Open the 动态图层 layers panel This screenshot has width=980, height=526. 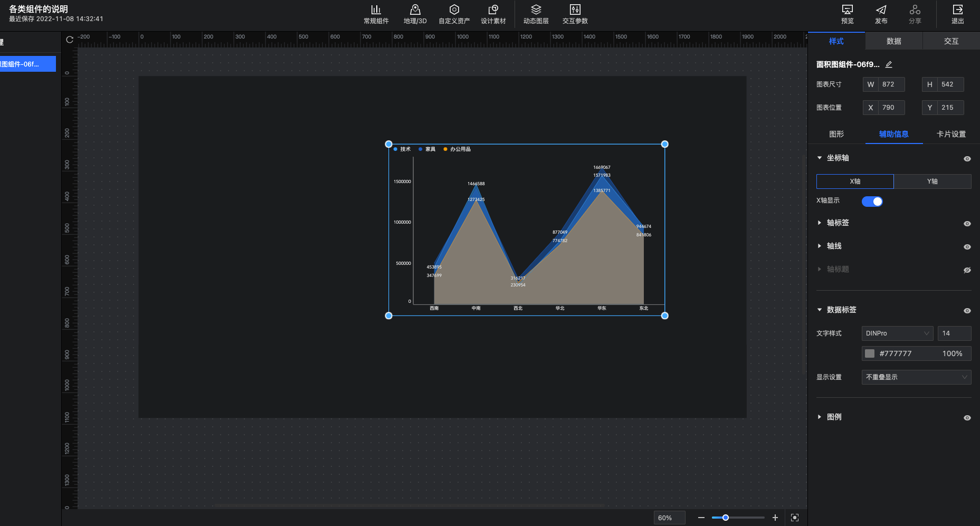536,14
